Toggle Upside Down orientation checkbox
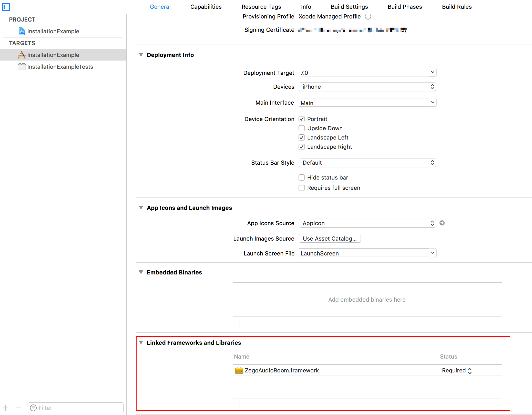The width and height of the screenshot is (532, 415). (x=302, y=128)
